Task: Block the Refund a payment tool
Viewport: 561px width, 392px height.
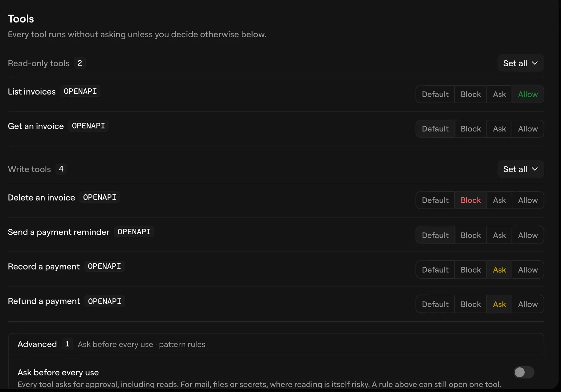Action: 471,304
